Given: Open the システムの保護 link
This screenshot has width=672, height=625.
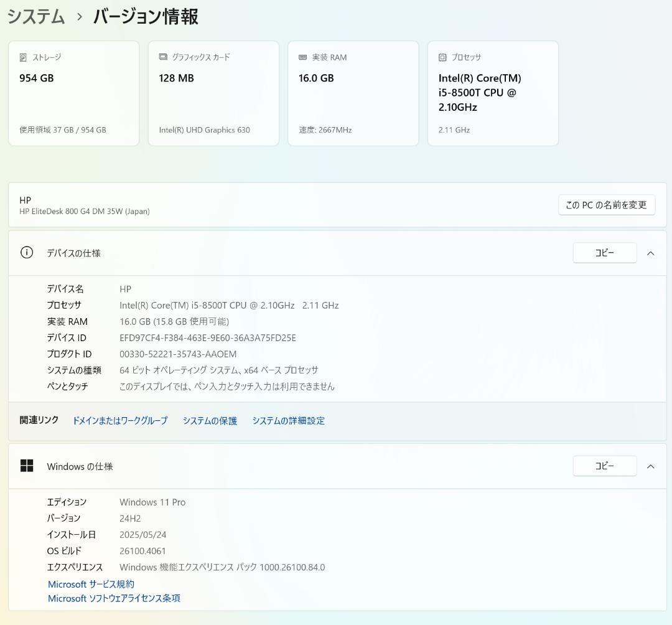Looking at the screenshot, I should [x=210, y=420].
